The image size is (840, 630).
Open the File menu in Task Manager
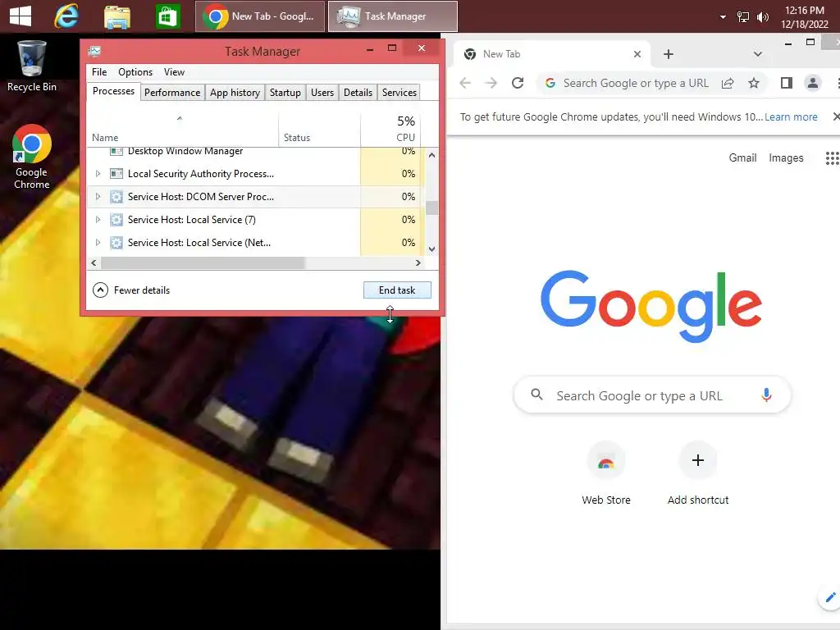pos(99,72)
